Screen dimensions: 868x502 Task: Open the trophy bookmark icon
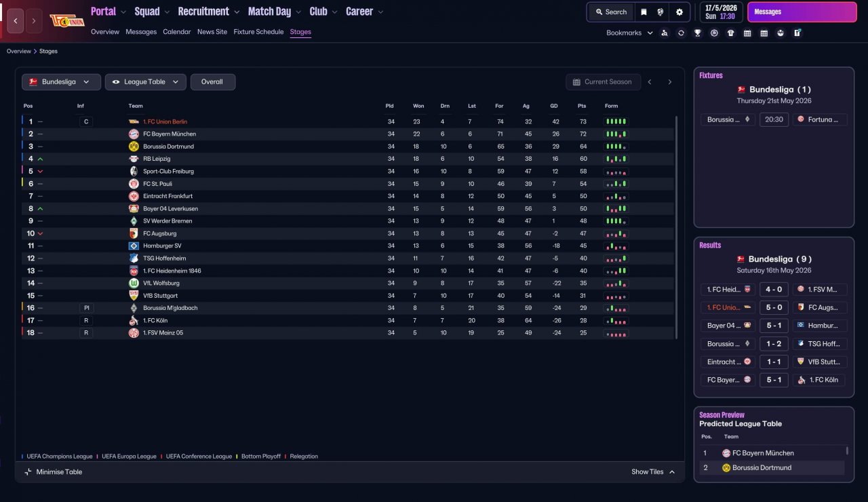tap(698, 33)
